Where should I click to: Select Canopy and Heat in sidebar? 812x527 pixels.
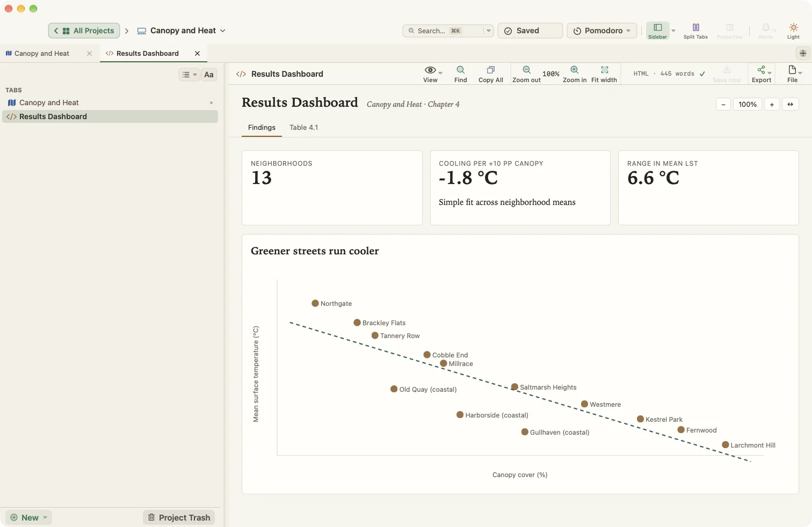click(110, 103)
